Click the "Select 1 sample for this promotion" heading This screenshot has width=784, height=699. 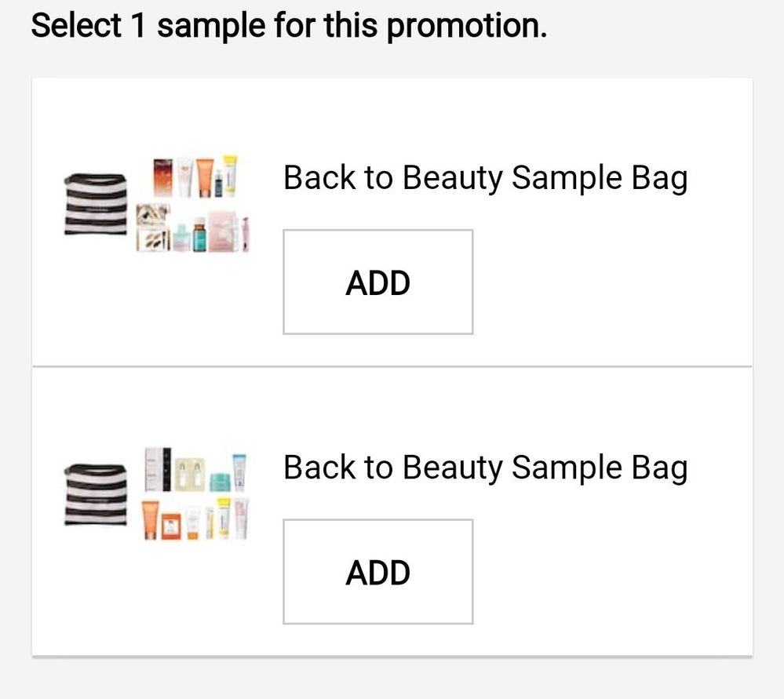pyautogui.click(x=289, y=27)
